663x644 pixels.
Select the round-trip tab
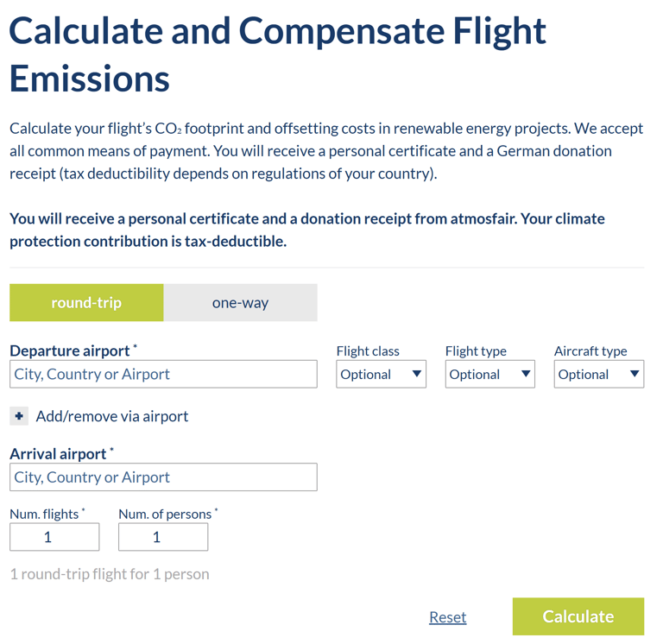[x=86, y=303]
